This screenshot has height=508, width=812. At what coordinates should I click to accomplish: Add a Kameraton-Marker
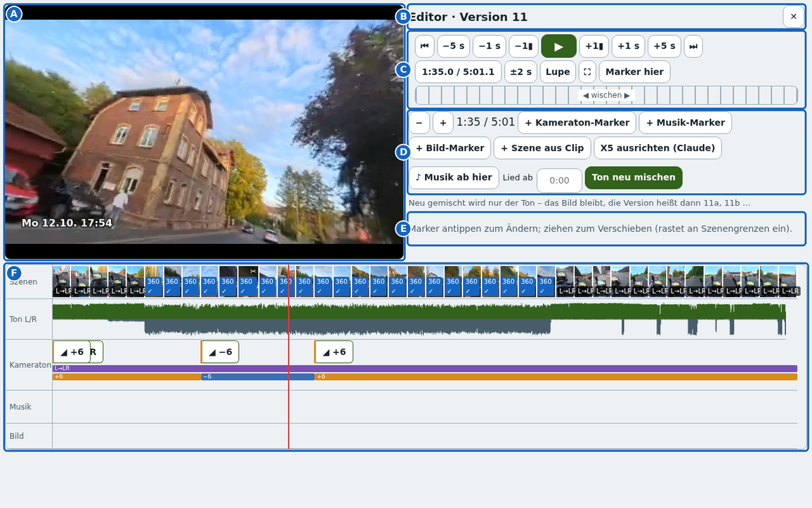577,123
